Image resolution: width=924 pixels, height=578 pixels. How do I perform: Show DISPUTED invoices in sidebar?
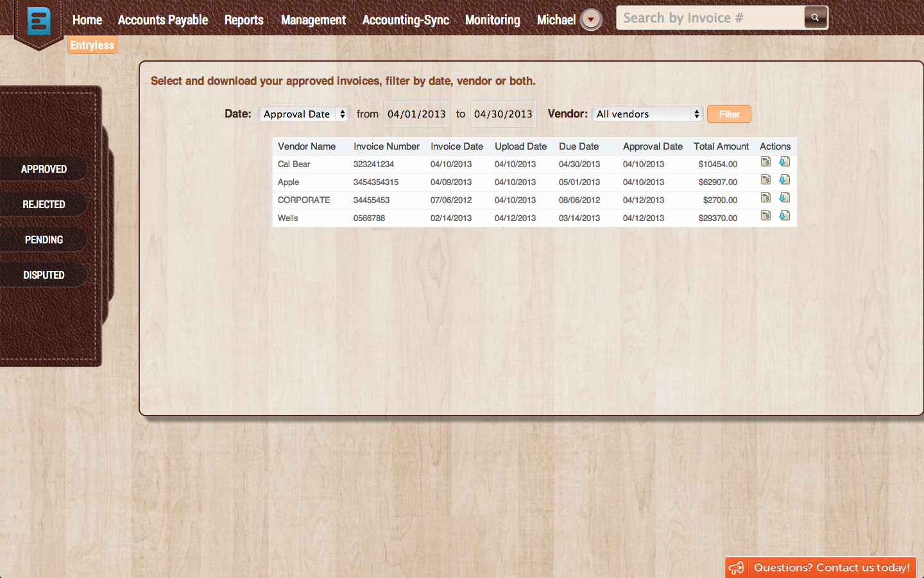[44, 275]
